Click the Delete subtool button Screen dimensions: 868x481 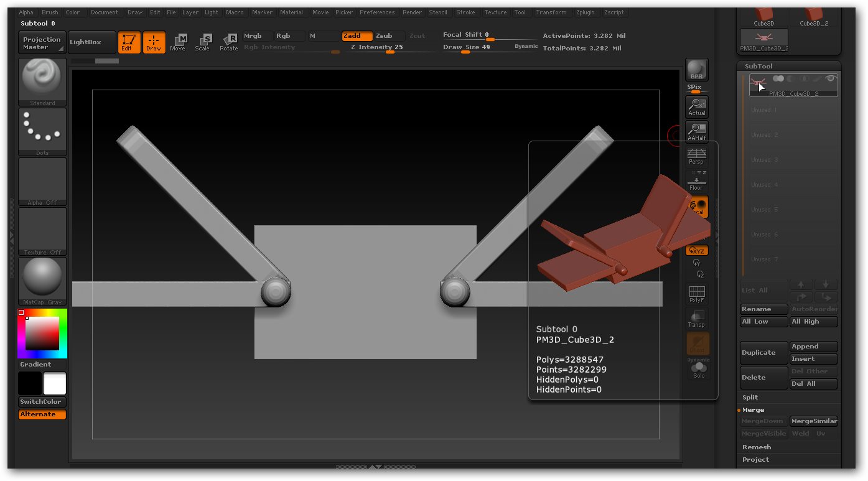763,378
